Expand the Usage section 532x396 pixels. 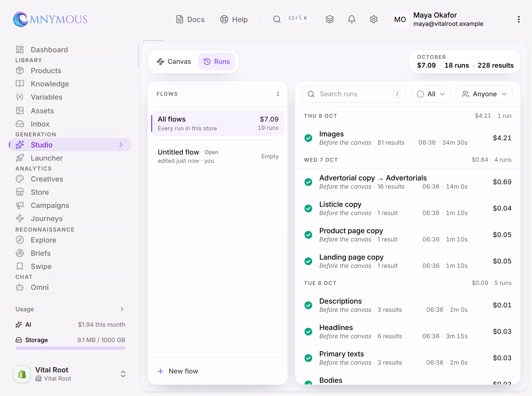coord(70,309)
